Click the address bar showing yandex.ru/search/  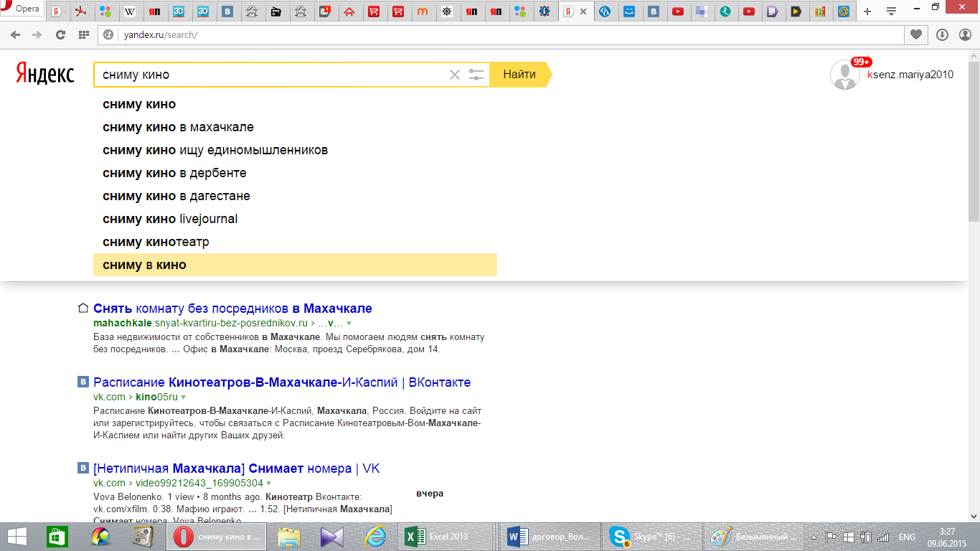pos(502,34)
